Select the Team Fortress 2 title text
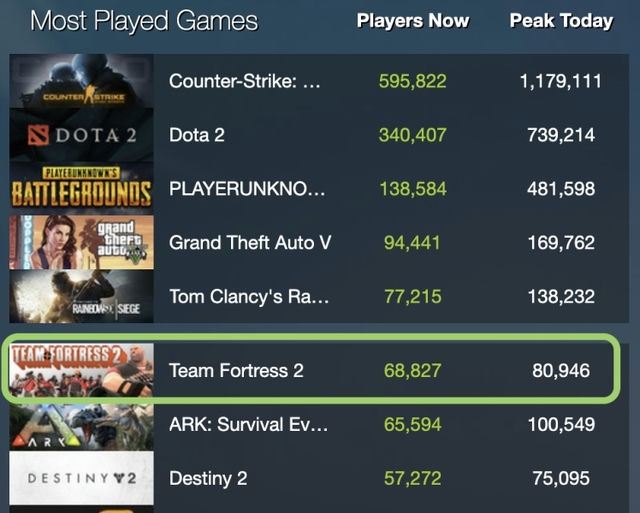 coord(236,370)
